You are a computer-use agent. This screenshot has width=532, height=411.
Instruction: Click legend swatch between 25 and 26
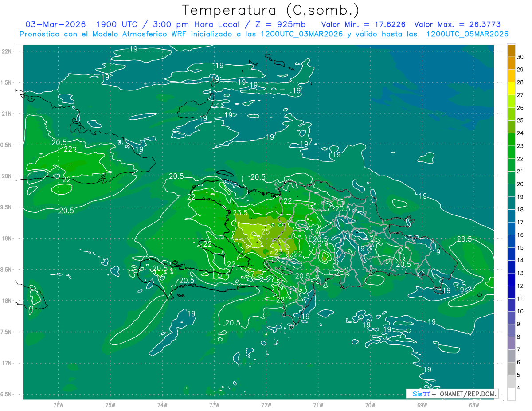point(511,114)
